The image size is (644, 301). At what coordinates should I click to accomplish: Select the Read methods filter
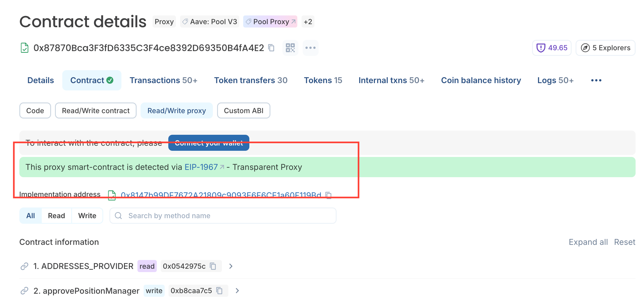pyautogui.click(x=56, y=215)
